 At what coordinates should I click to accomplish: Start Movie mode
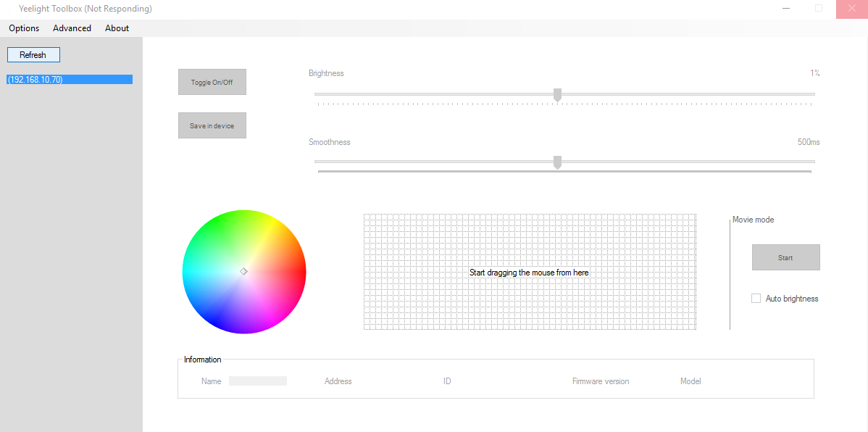(785, 257)
